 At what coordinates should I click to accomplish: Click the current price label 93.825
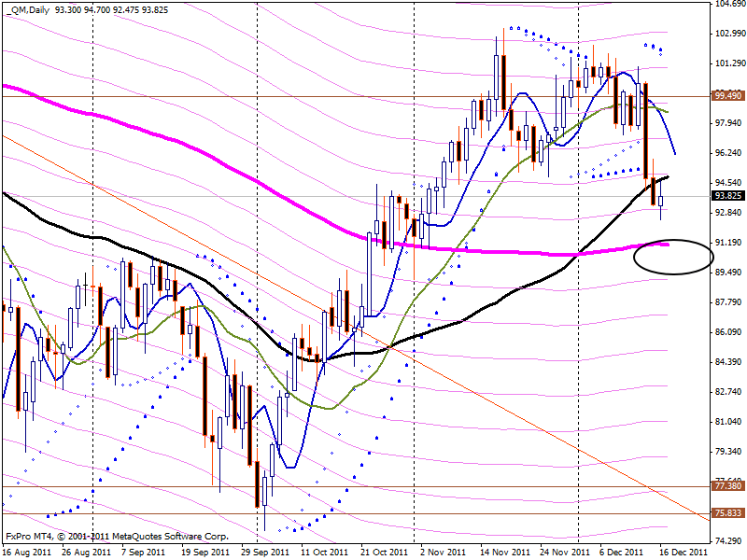(x=728, y=196)
